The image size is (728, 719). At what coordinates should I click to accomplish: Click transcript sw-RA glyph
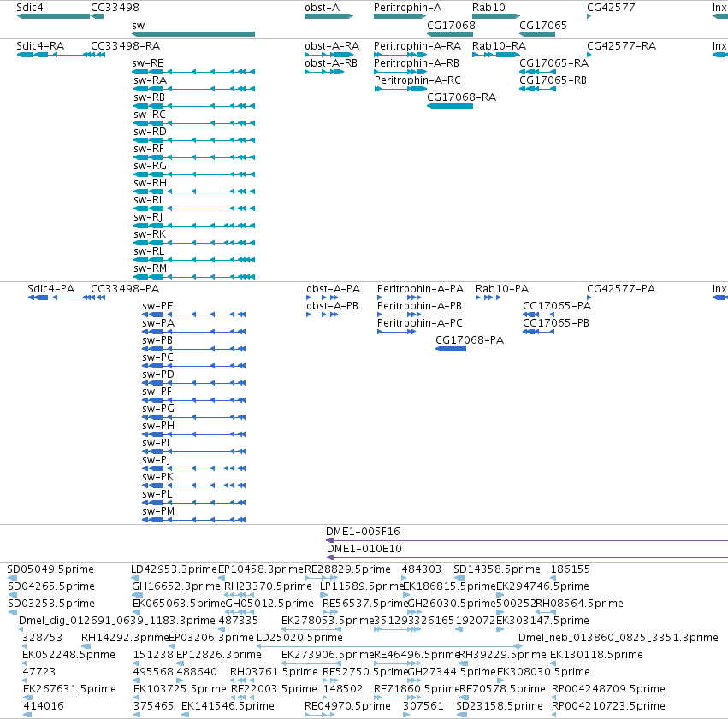(x=193, y=89)
